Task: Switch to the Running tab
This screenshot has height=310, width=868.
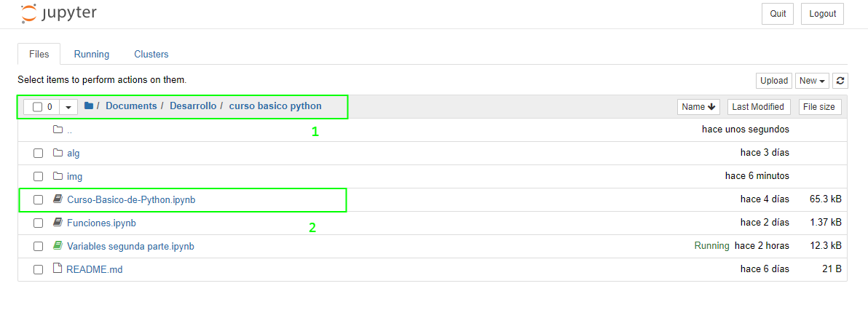Action: [92, 55]
